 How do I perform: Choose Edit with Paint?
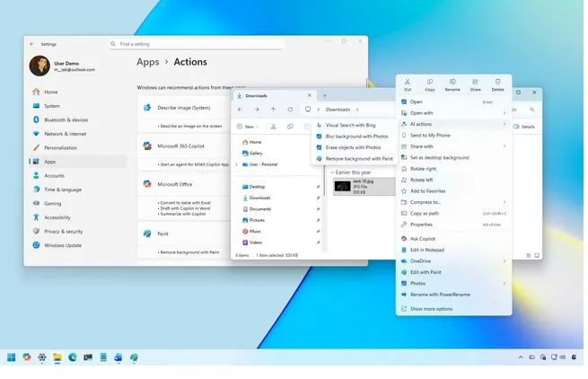[453, 272]
